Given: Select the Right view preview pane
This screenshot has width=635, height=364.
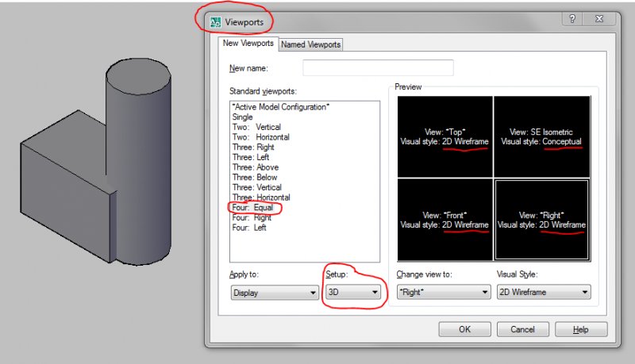Looking at the screenshot, I should pyautogui.click(x=541, y=220).
